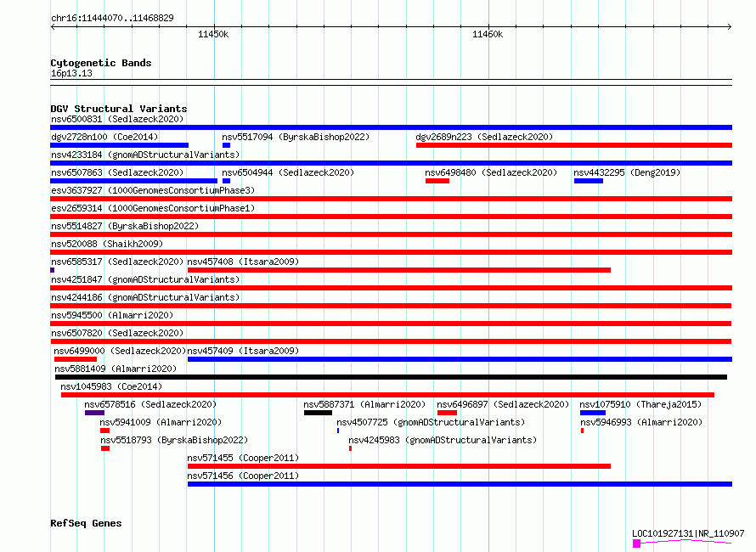Select nsv5941009 (Almarri2020) red marker
Viewport: 756px width, 552px height.
104,431
